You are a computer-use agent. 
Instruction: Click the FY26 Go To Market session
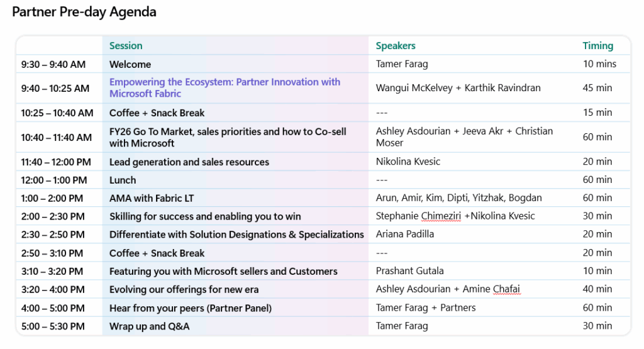[228, 137]
